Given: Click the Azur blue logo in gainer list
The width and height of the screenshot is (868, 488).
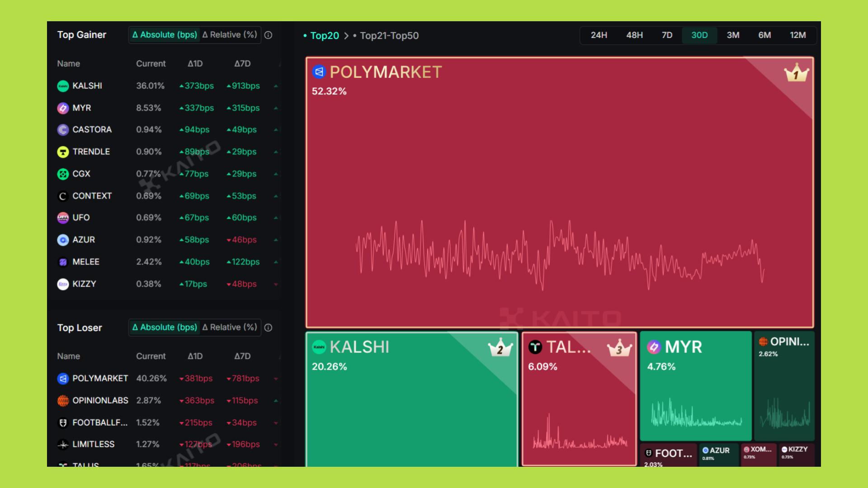Looking at the screenshot, I should pos(63,240).
